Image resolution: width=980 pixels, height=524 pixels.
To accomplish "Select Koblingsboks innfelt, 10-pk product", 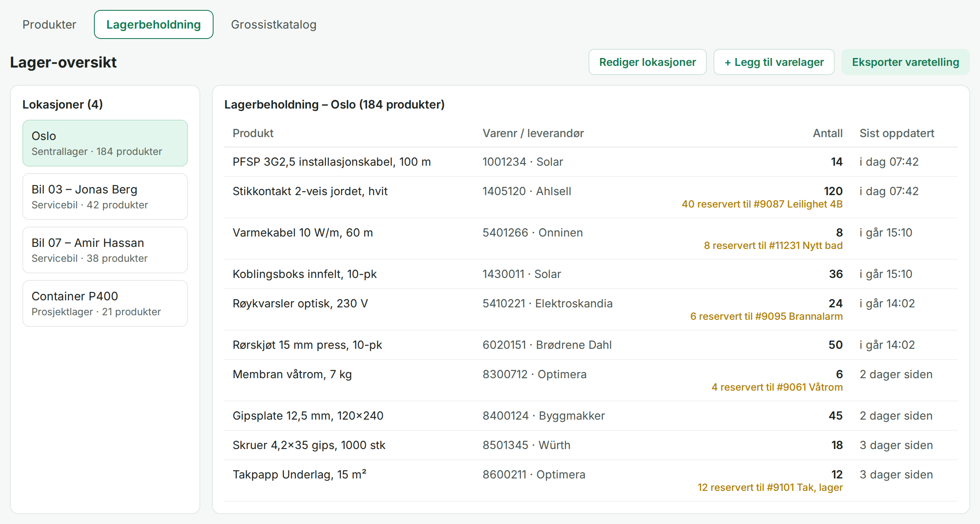I will pos(305,274).
